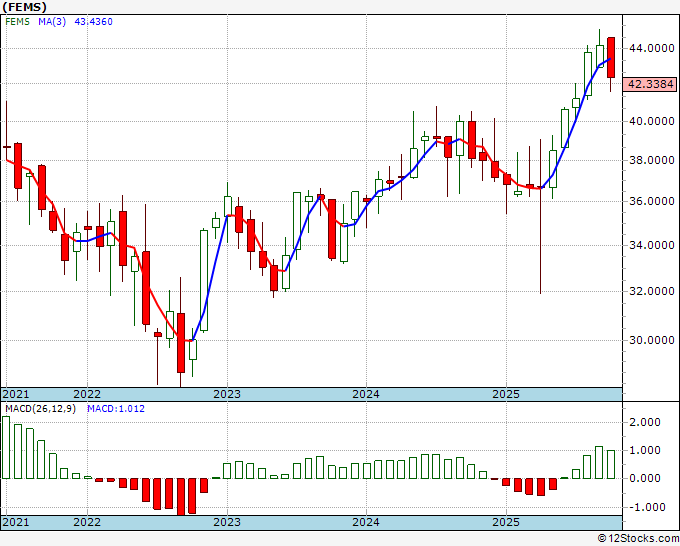The height and width of the screenshot is (546, 680).
Task: Click the MACD(26,12,9) indicator label
Action: 40,409
